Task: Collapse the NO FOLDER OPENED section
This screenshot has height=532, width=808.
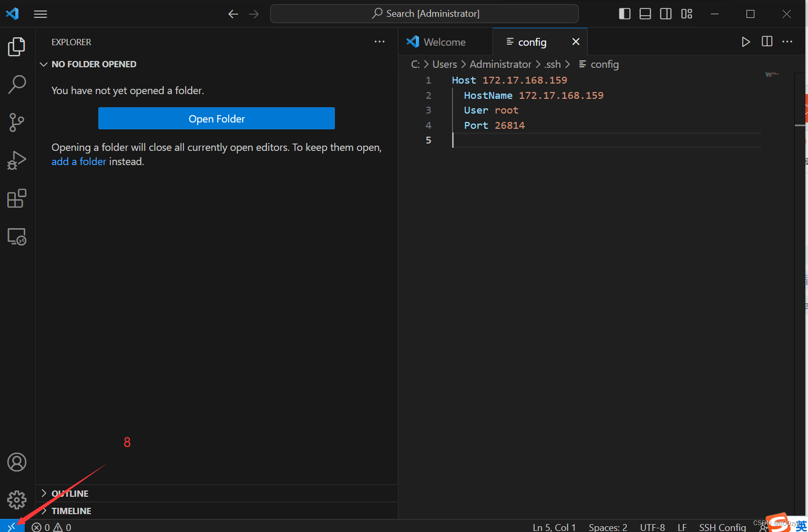Action: point(217,64)
